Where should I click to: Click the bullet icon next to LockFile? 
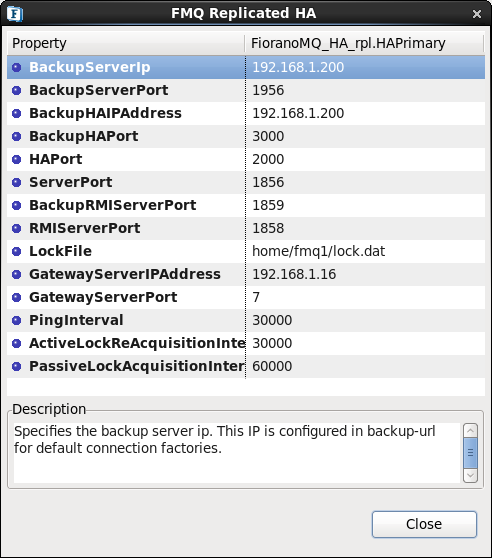pos(17,251)
